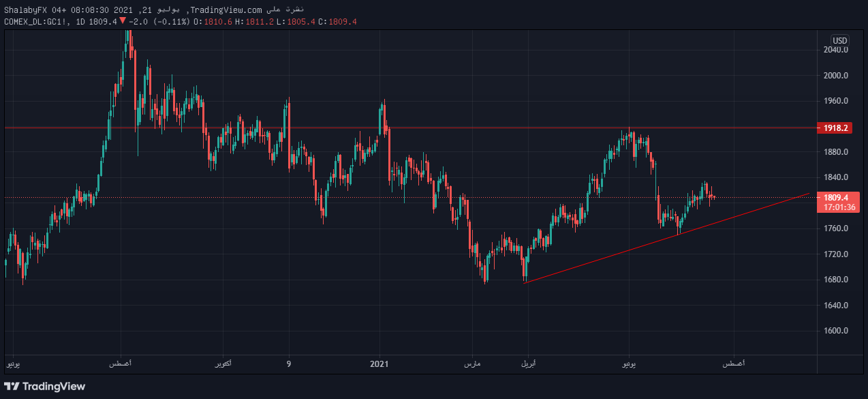
Task: Click the 1760.0 price axis label
Action: [x=836, y=228]
